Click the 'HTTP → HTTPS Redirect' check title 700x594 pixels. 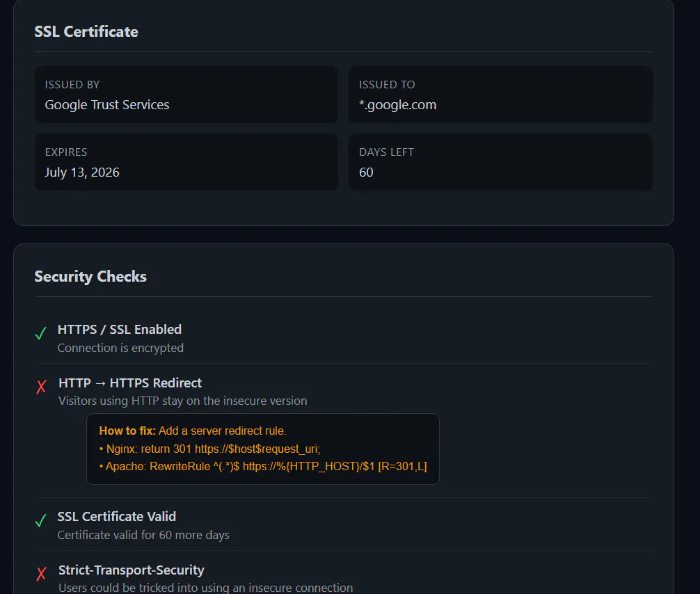pyautogui.click(x=130, y=383)
